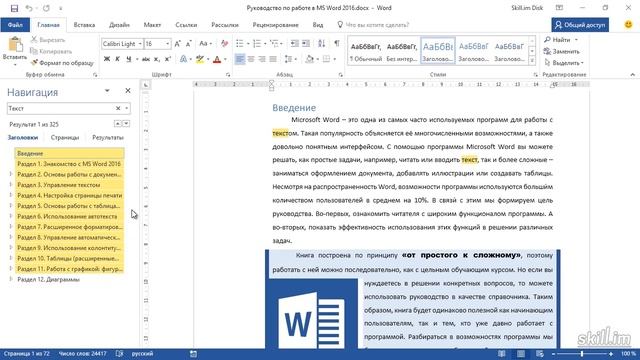Click the Redo icon in the quick access toolbar

[46, 8]
